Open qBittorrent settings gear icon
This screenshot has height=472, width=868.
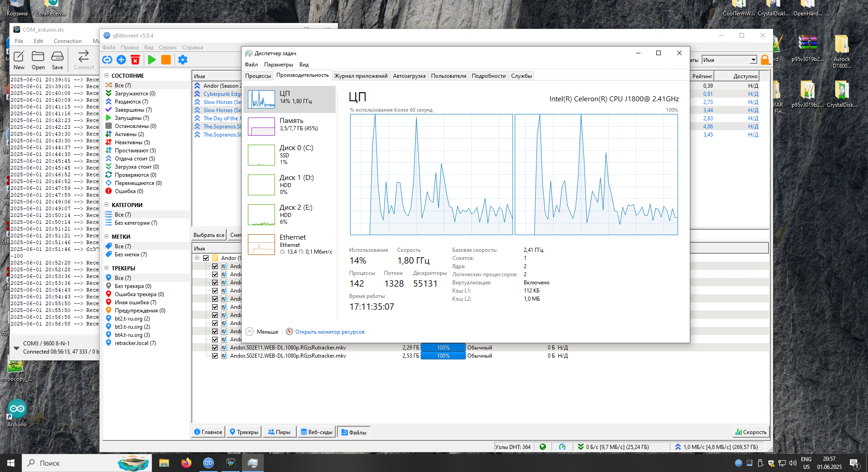[183, 60]
